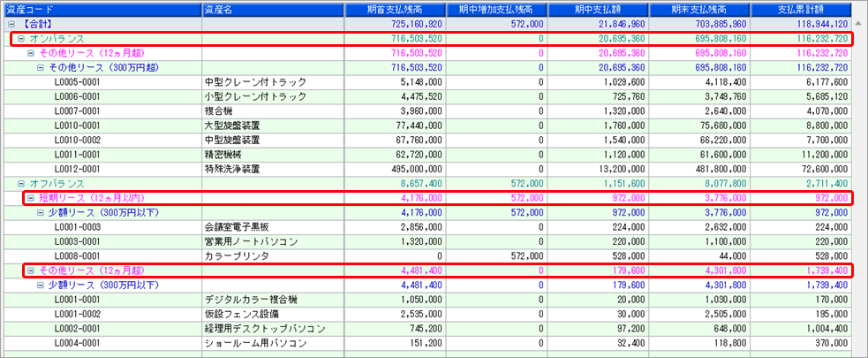
Task: Click 特殊洗浄装置 period payment 13,200,000
Action: click(x=623, y=169)
